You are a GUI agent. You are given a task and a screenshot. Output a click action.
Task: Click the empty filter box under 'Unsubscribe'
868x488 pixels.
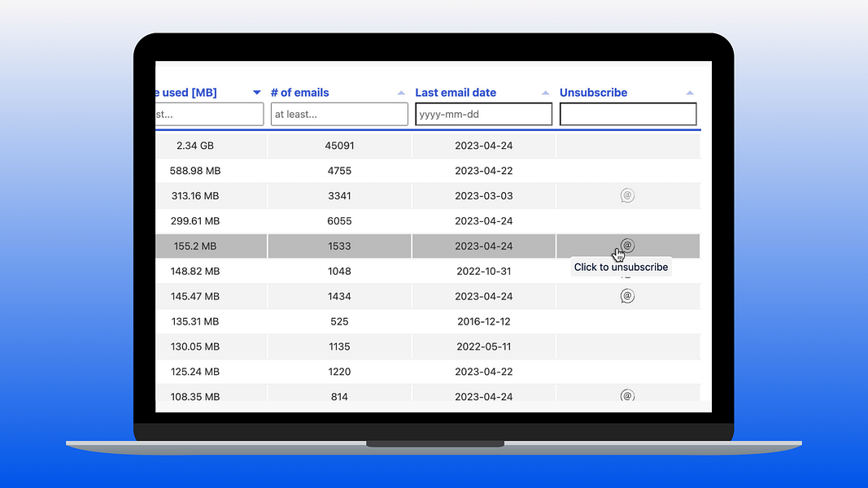[627, 114]
